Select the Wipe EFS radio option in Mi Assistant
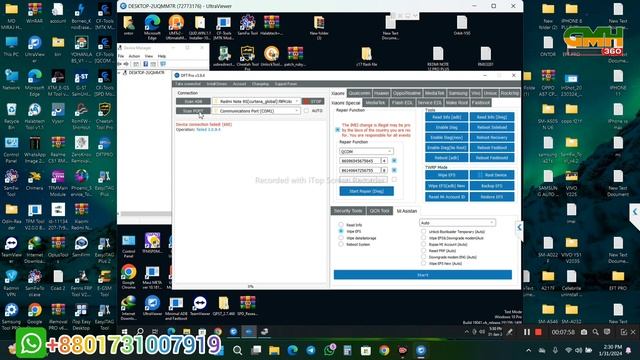640x360 pixels. [341, 231]
